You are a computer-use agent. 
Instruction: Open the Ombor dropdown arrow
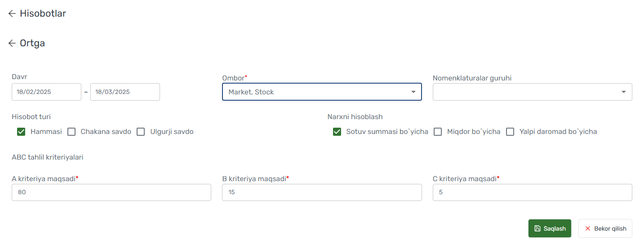[x=413, y=92]
